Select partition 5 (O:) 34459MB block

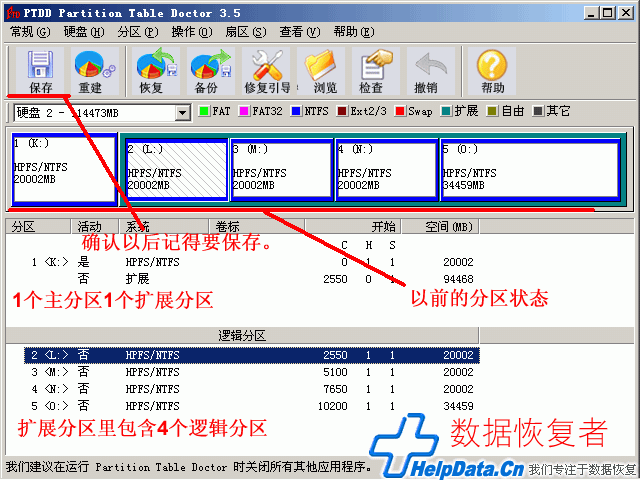pyautogui.click(x=531, y=169)
